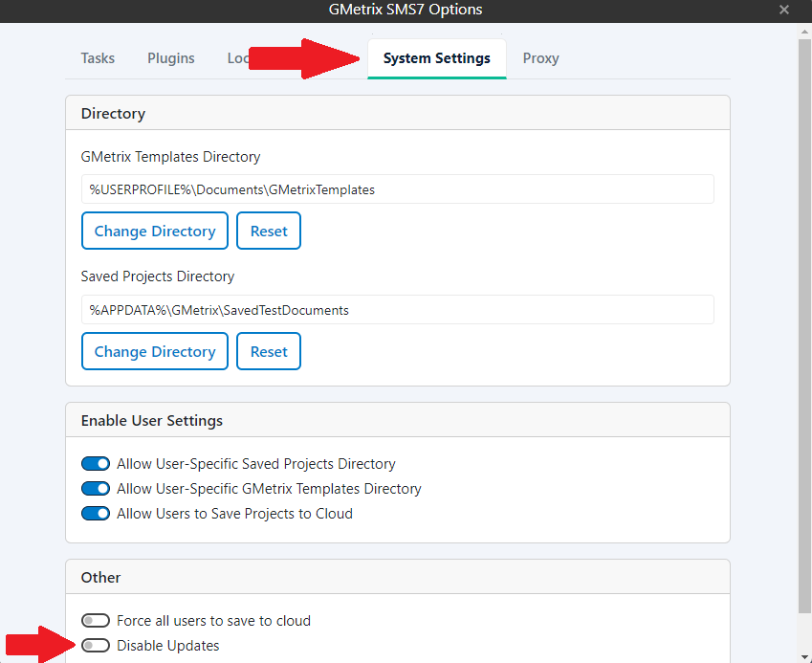This screenshot has height=663, width=812.
Task: Toggle Allow User-Specific Saved Projects Directory
Action: (96, 464)
